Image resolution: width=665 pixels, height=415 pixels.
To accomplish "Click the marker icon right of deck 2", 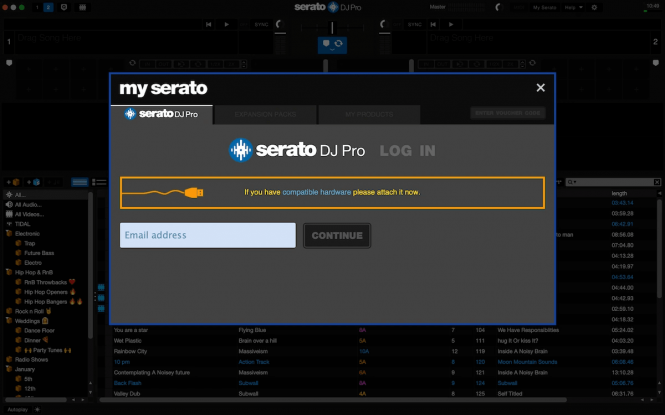I will pyautogui.click(x=656, y=63).
